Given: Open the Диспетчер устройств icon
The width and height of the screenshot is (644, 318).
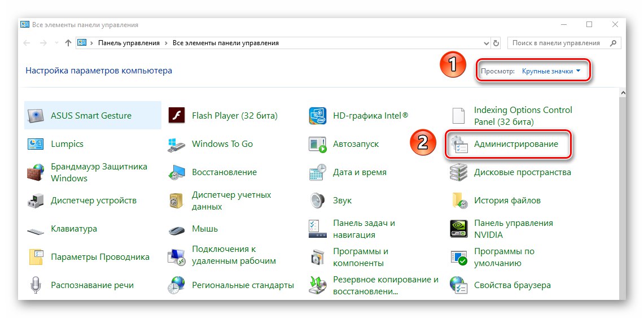Looking at the screenshot, I should (x=36, y=201).
